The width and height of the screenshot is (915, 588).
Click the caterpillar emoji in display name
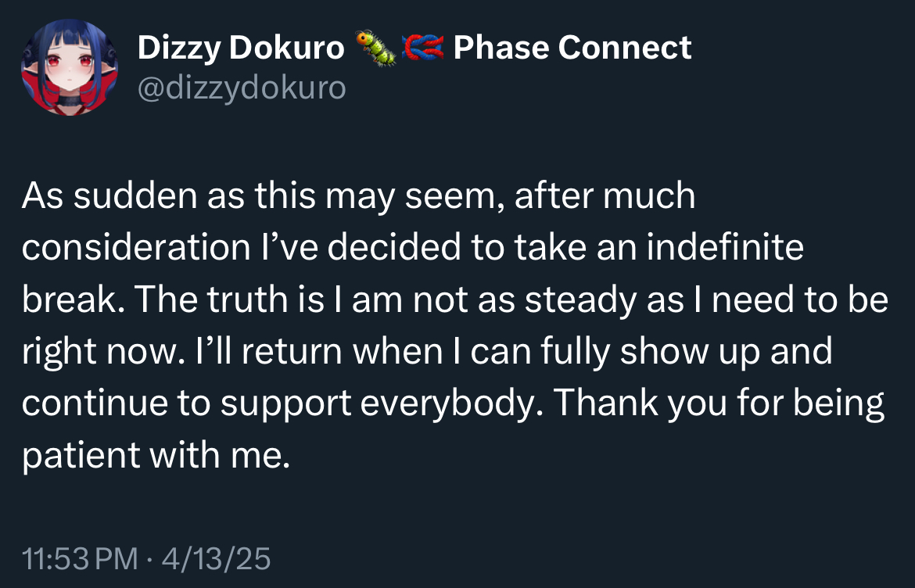click(375, 48)
